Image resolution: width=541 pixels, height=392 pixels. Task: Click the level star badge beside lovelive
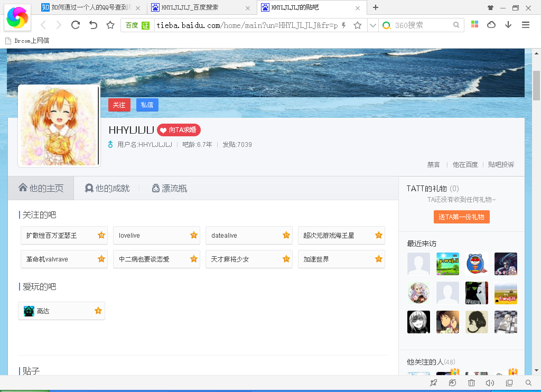coord(194,235)
